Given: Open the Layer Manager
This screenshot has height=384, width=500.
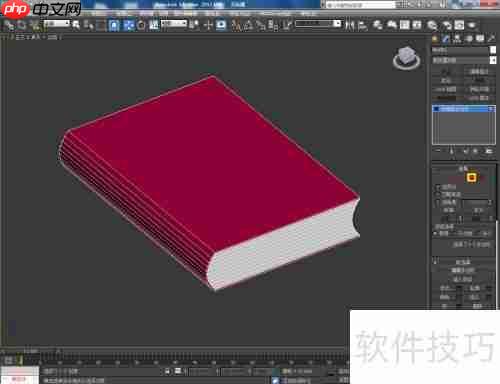Looking at the screenshot, I should [378, 25].
